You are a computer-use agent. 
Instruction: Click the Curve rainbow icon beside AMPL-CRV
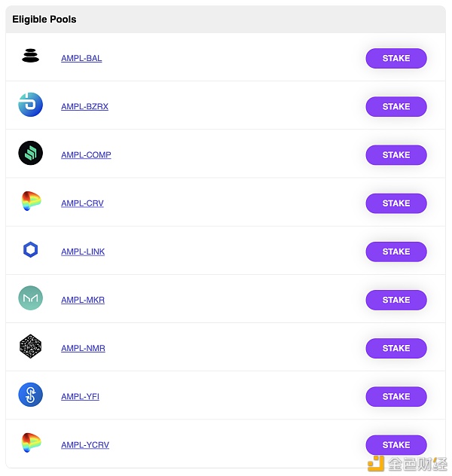31,201
